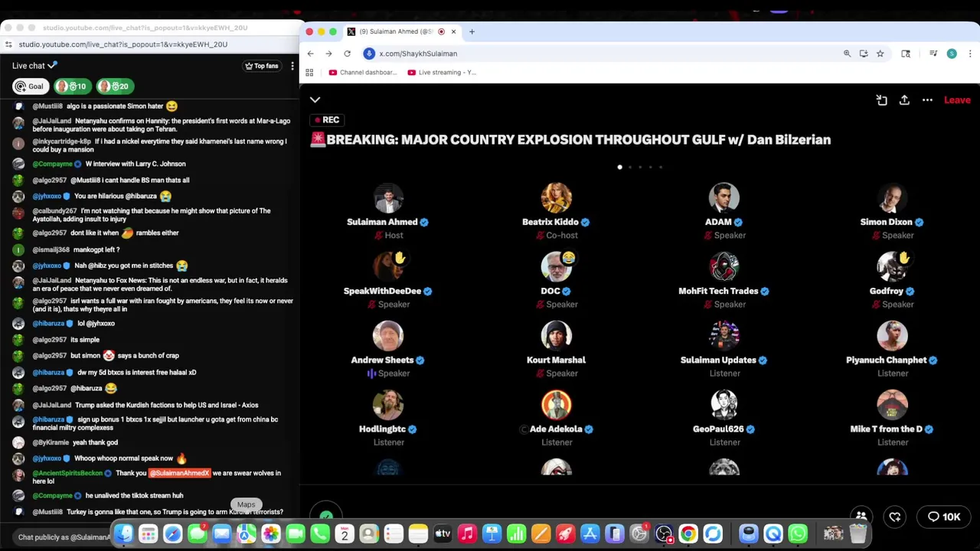Select the Goal chip in Live chat
The width and height of the screenshot is (980, 551).
click(29, 86)
